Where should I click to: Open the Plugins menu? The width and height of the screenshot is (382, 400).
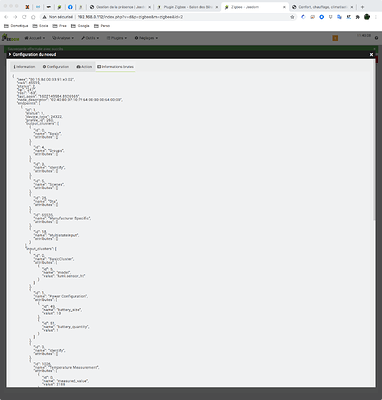[x=117, y=38]
